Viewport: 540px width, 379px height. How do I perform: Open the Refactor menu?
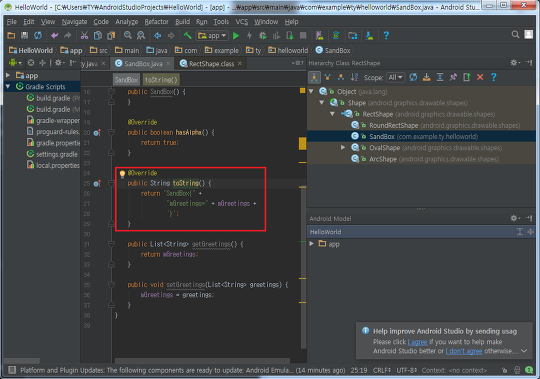[x=156, y=22]
